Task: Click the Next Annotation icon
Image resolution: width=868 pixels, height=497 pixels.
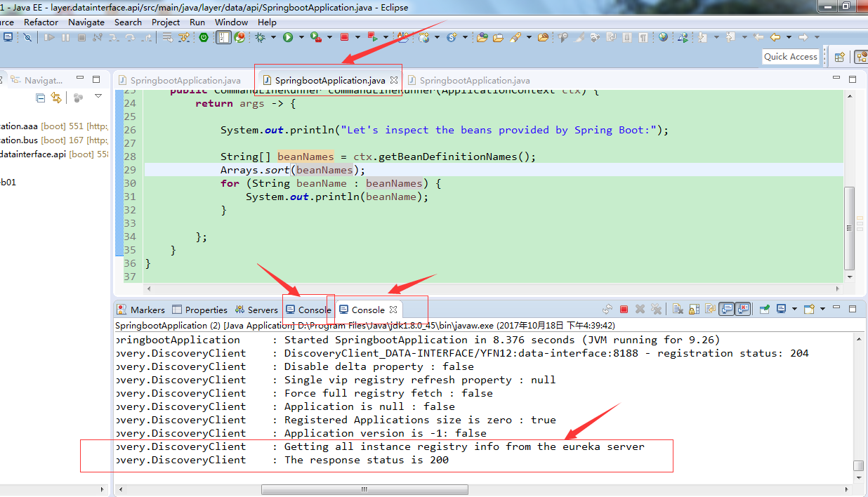Action: coord(703,37)
